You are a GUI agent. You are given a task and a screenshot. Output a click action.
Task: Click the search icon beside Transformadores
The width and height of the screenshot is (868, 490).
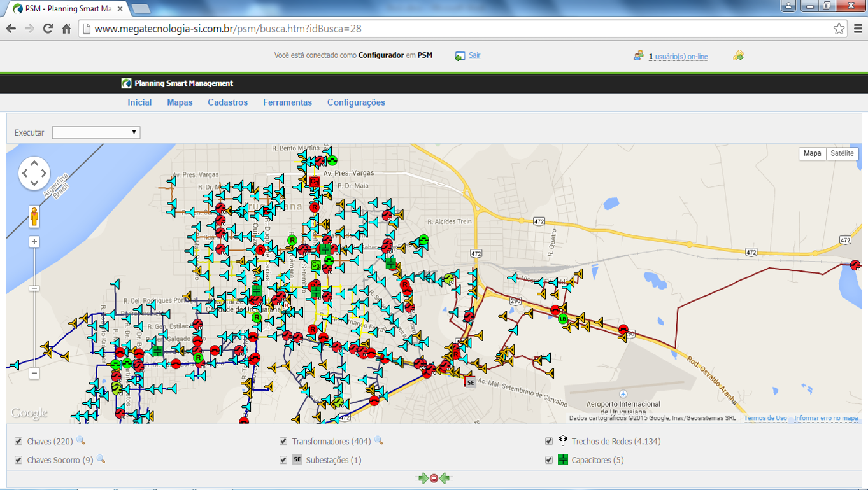click(378, 440)
